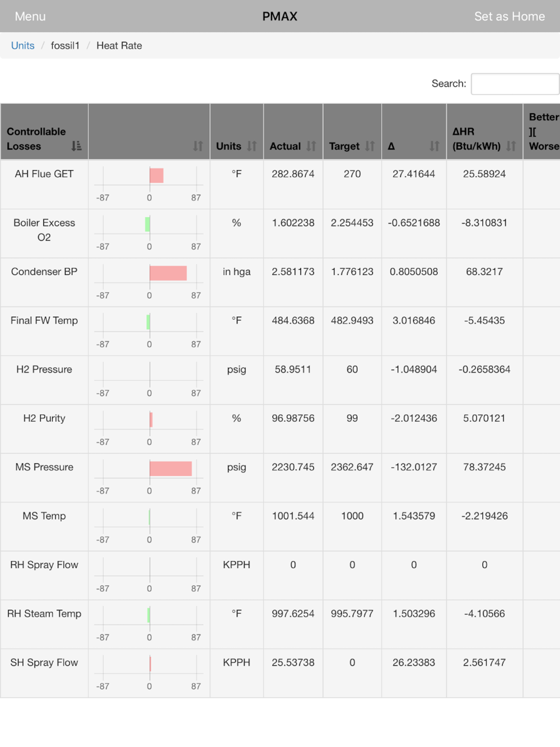Go to Units breadcrumb link
Screen dimensions: 560x747
pyautogui.click(x=23, y=45)
